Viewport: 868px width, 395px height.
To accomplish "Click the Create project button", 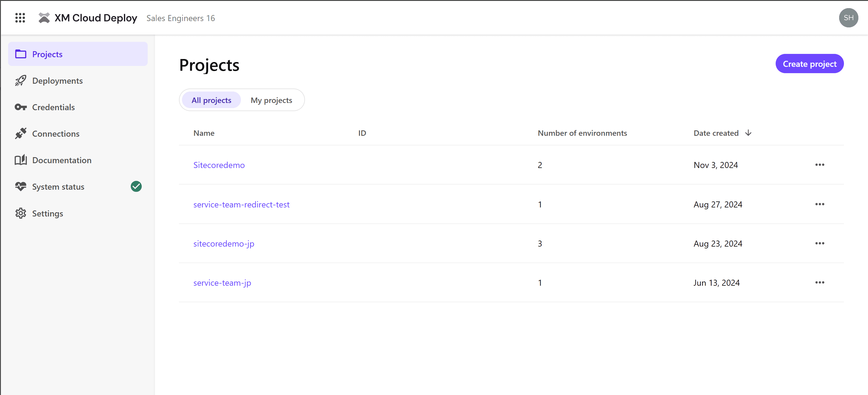I will (809, 64).
